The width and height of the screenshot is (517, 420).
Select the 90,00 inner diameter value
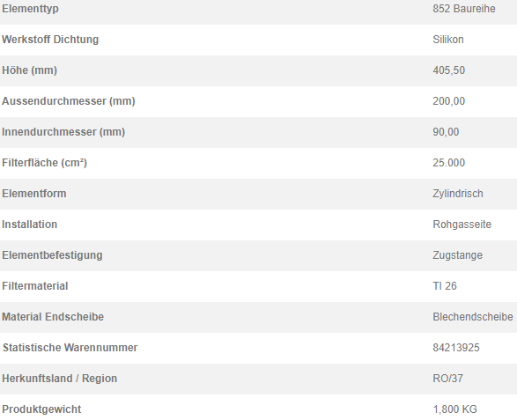(446, 132)
